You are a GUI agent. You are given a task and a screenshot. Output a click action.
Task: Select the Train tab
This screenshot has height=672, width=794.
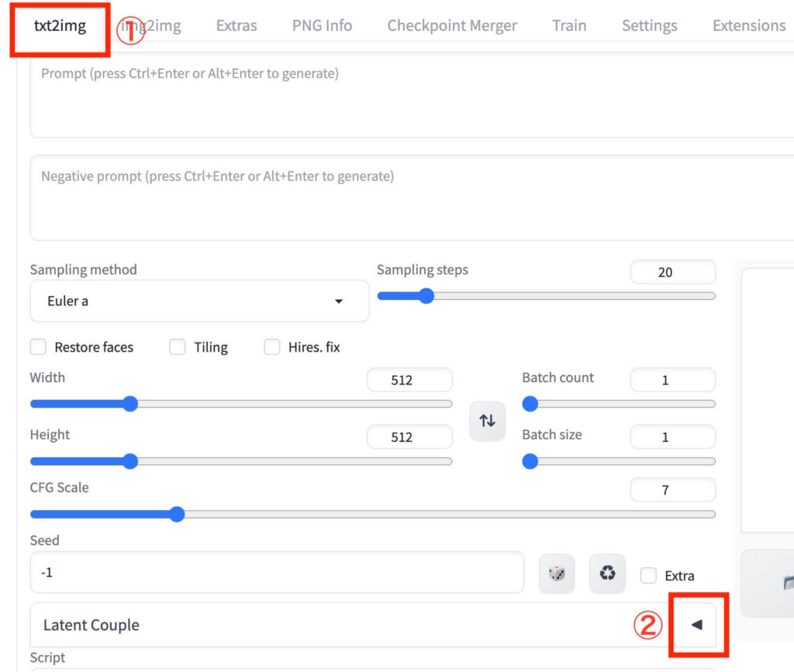click(x=569, y=26)
